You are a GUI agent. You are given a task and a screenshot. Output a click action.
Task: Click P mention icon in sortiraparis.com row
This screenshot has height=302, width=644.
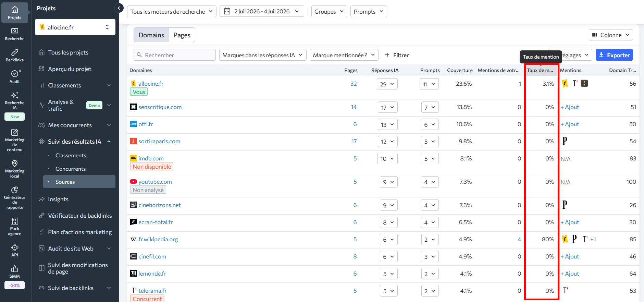point(565,141)
